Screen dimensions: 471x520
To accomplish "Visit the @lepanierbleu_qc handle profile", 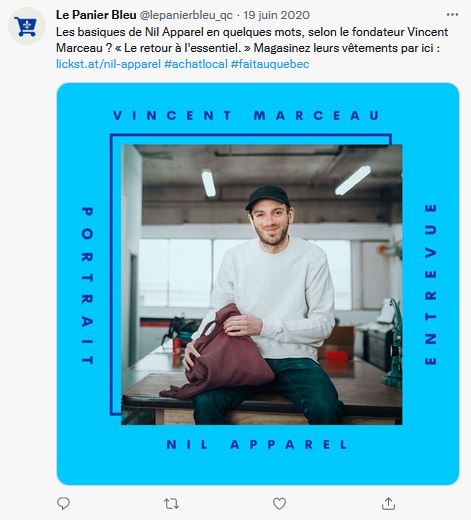I will tap(186, 15).
